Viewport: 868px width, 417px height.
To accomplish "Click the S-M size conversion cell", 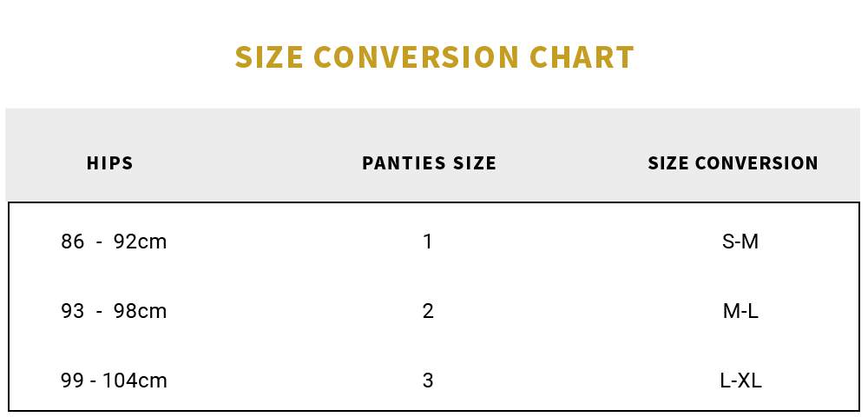I will 740,242.
